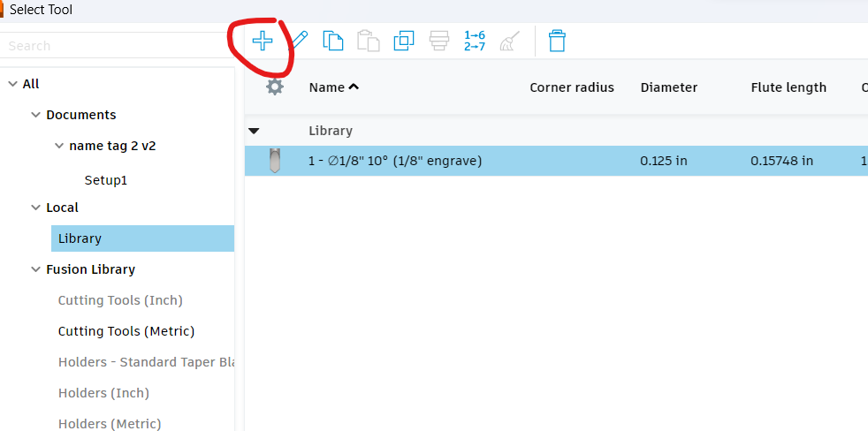Viewport: 868px width, 431px height.
Task: Click the plus icon to create new tool
Action: click(263, 41)
